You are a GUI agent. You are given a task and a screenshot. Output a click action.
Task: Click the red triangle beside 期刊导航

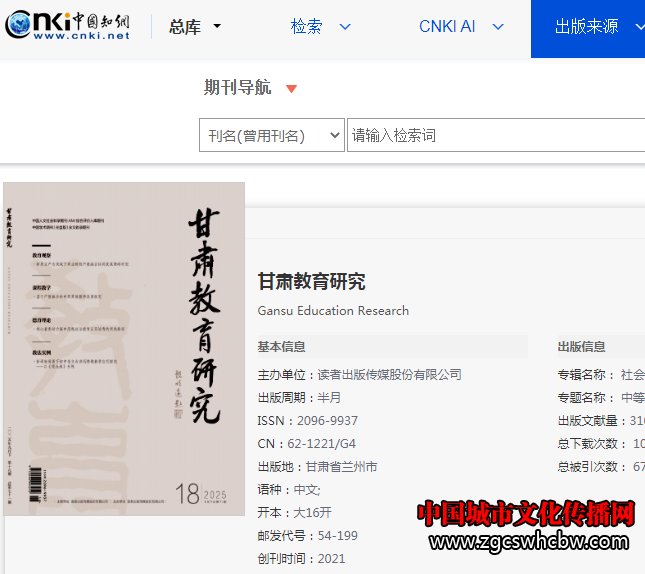(x=291, y=89)
